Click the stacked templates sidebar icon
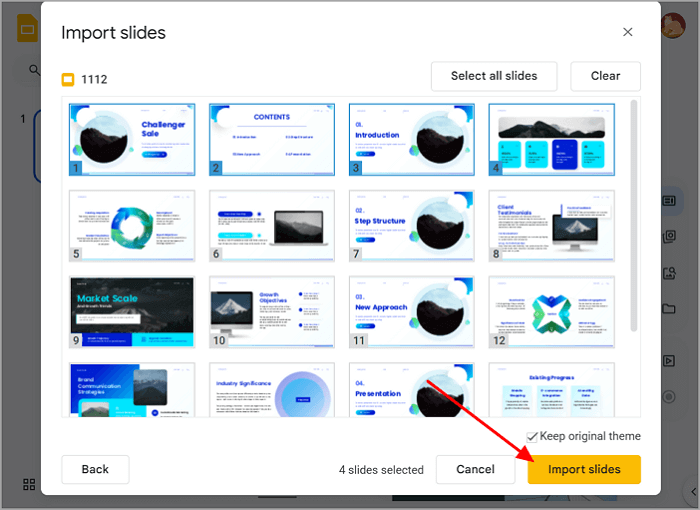The image size is (700, 510). (669, 236)
